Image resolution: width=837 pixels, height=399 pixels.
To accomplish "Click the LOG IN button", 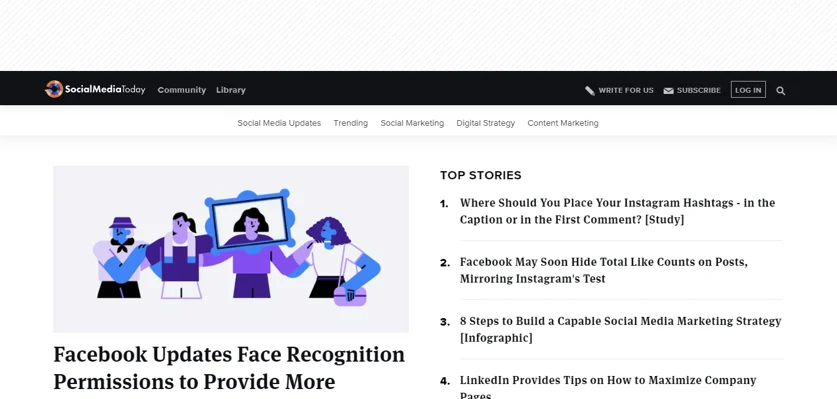I will click(748, 90).
